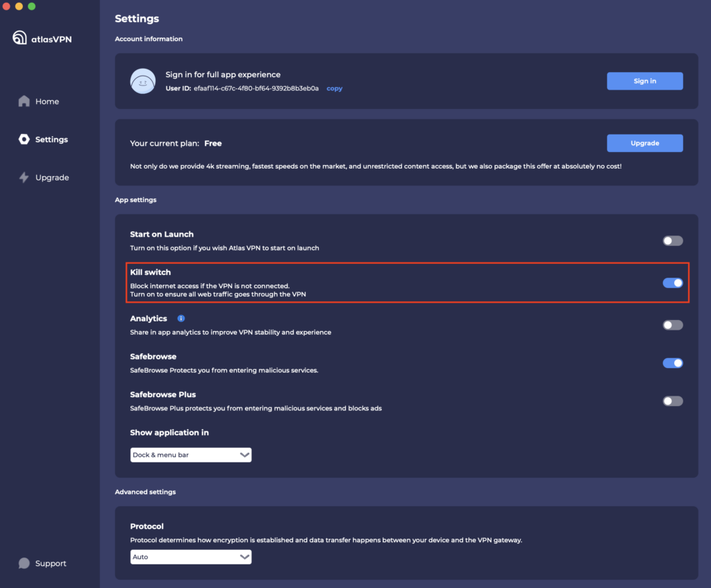This screenshot has height=588, width=711.
Task: Click the user avatar face icon
Action: pos(142,81)
